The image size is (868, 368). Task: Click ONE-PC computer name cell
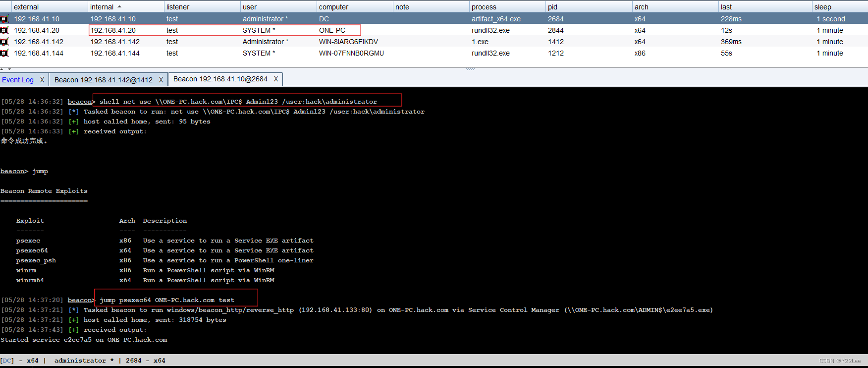tap(332, 30)
